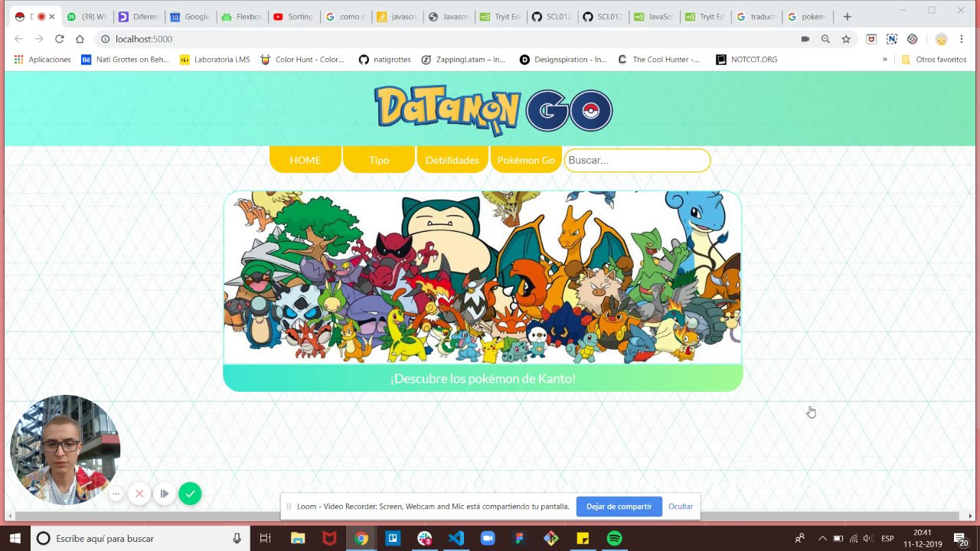Open The Cool Hunter bookmark
Viewport: 980px width, 551px height.
point(658,59)
